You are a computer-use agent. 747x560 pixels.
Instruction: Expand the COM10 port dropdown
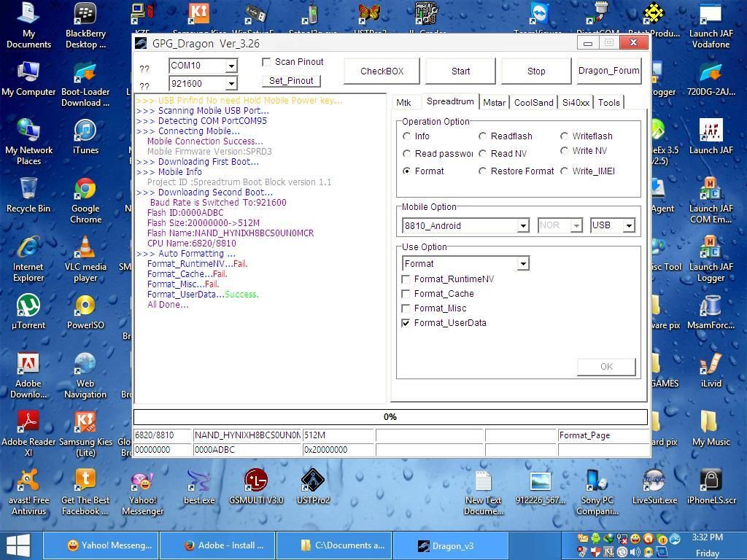click(x=231, y=66)
